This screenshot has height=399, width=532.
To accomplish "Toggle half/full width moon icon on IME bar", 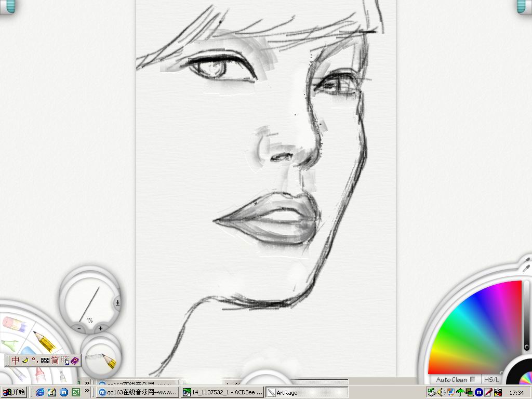I will pyautogui.click(x=25, y=361).
